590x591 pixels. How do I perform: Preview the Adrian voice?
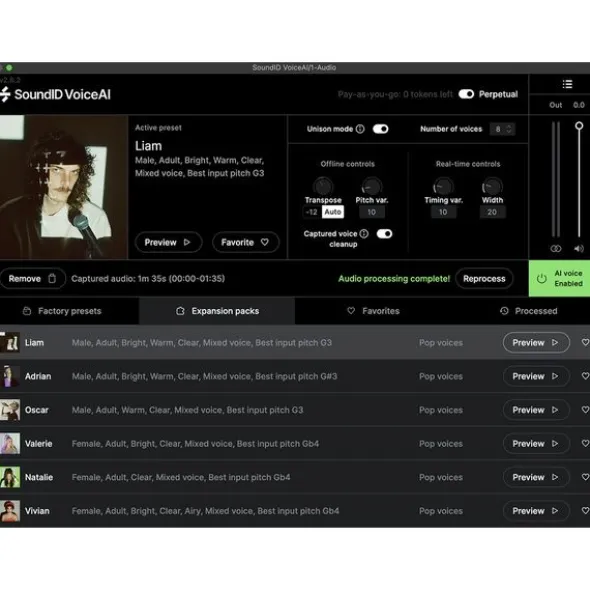pos(536,376)
